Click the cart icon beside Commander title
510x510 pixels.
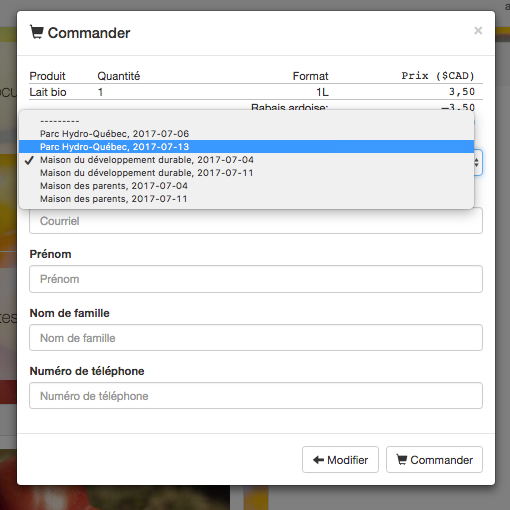(x=37, y=32)
